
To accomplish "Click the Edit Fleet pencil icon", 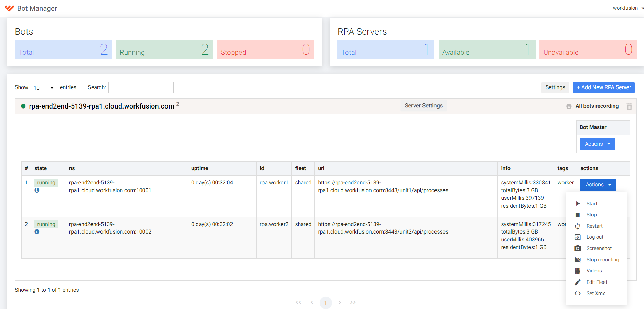I will coord(578,282).
